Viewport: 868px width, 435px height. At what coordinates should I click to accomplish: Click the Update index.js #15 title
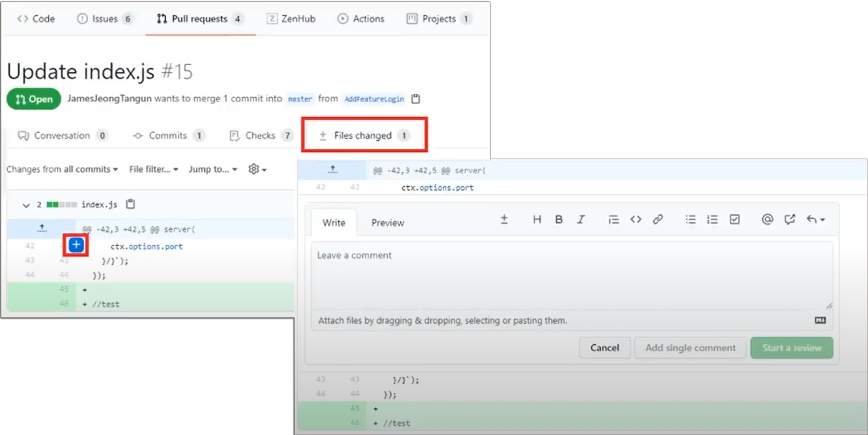(x=100, y=72)
